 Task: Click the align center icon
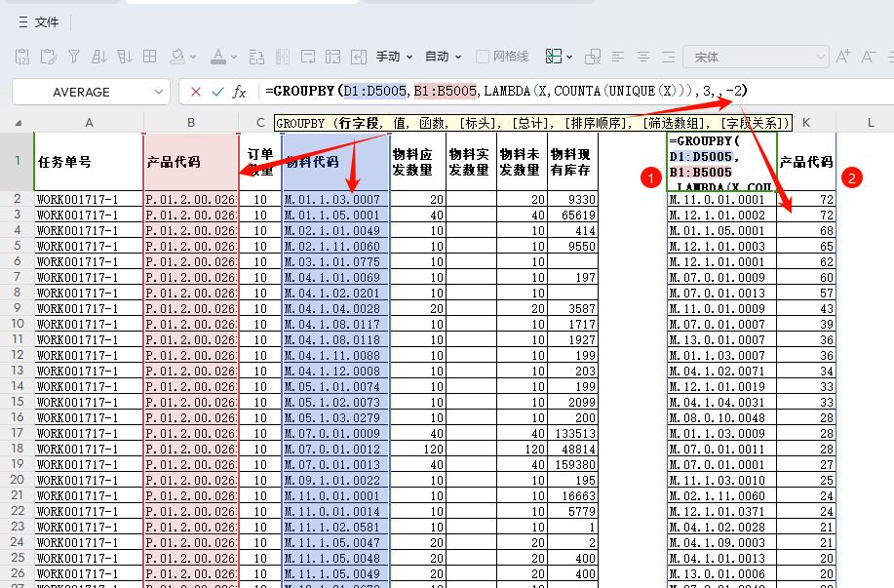pos(643,57)
